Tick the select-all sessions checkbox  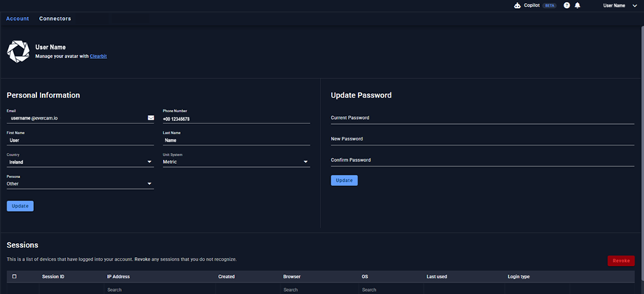14,277
